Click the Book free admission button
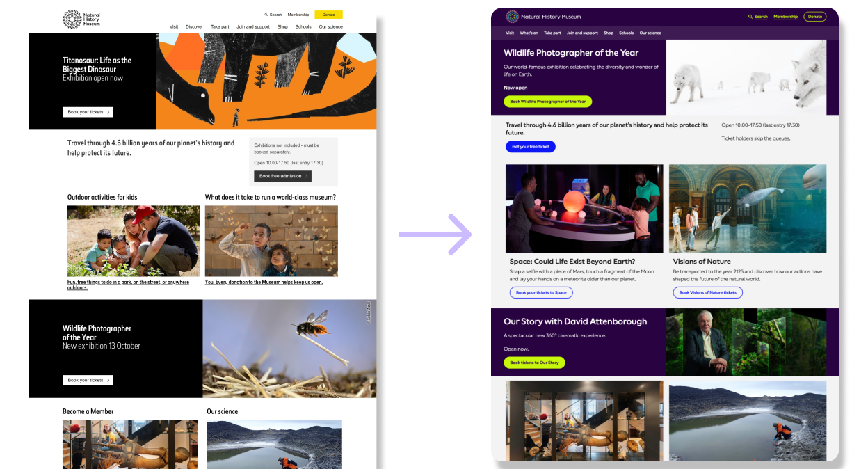Image resolution: width=868 pixels, height=469 pixels. 282,176
